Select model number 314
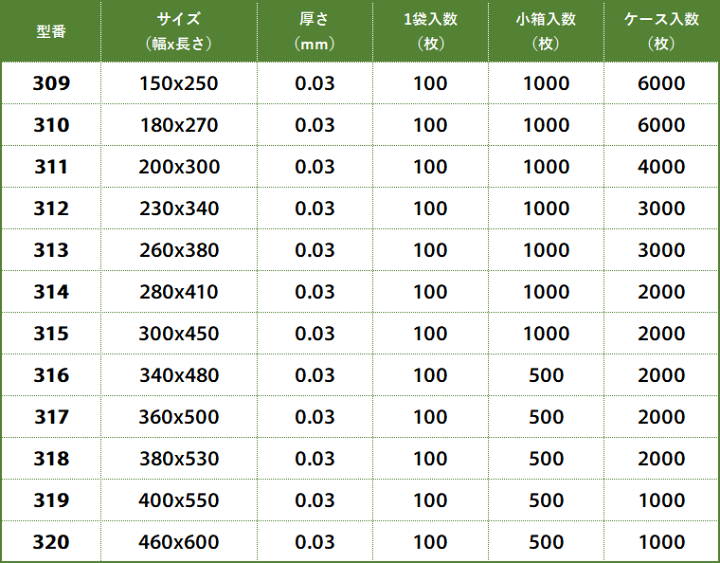720x563 pixels. pyautogui.click(x=51, y=292)
